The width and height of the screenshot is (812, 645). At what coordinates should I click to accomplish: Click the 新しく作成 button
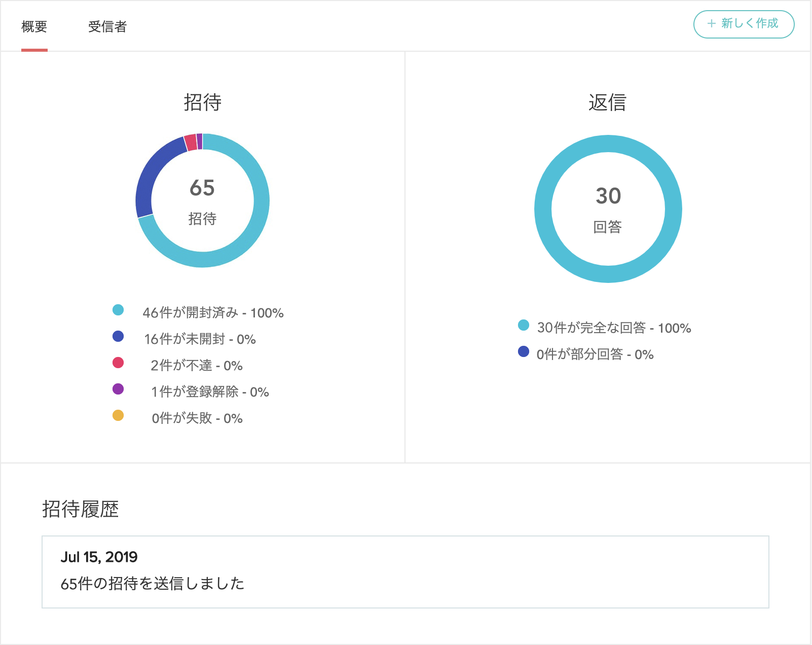[x=744, y=24]
